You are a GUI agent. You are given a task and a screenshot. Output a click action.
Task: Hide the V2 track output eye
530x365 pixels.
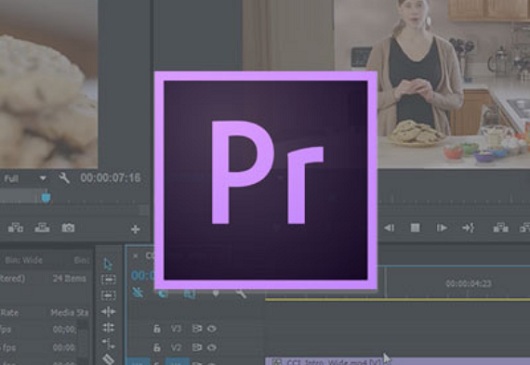click(212, 347)
